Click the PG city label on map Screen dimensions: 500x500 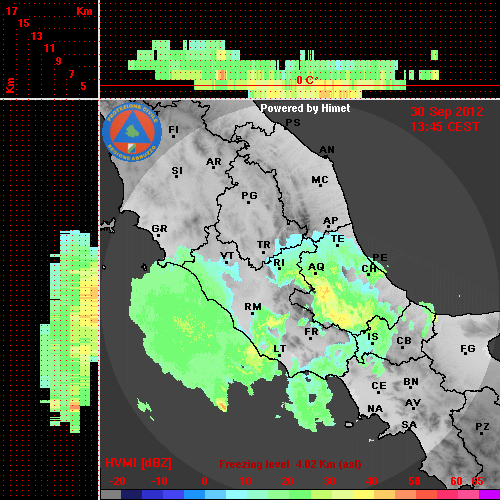pyautogui.click(x=249, y=195)
